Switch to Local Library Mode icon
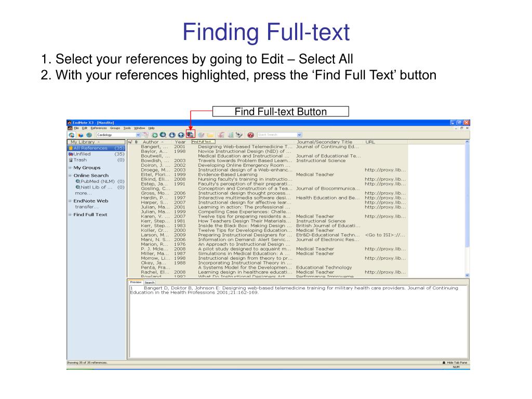The height and width of the screenshot is (399, 532). (72, 135)
